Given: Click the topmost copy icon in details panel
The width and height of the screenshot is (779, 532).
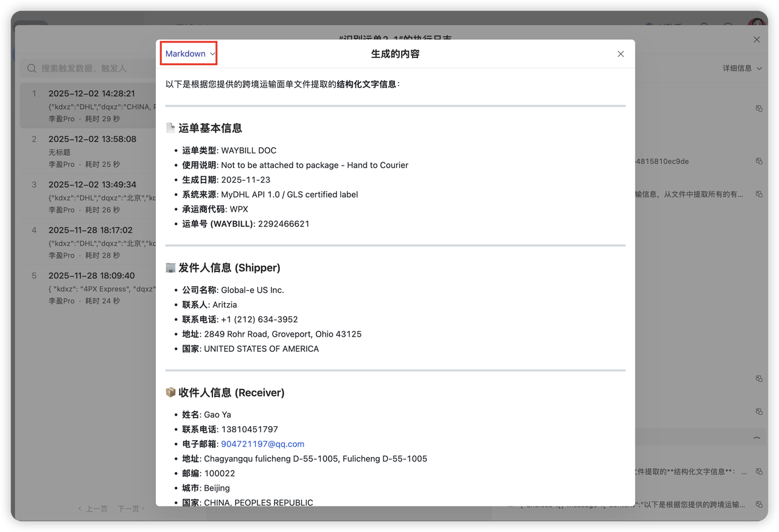Looking at the screenshot, I should 759,108.
